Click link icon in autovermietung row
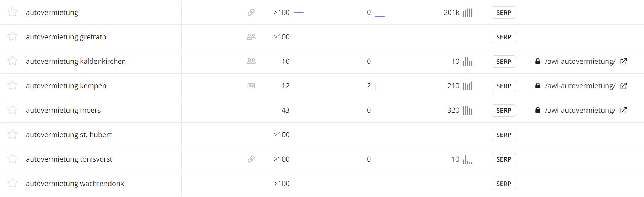 [251, 12]
